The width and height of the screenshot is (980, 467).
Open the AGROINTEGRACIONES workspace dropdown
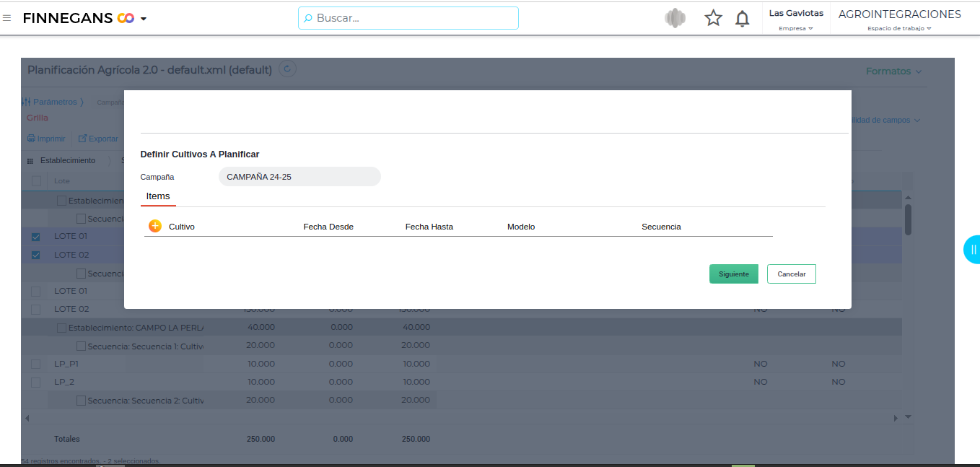(899, 19)
